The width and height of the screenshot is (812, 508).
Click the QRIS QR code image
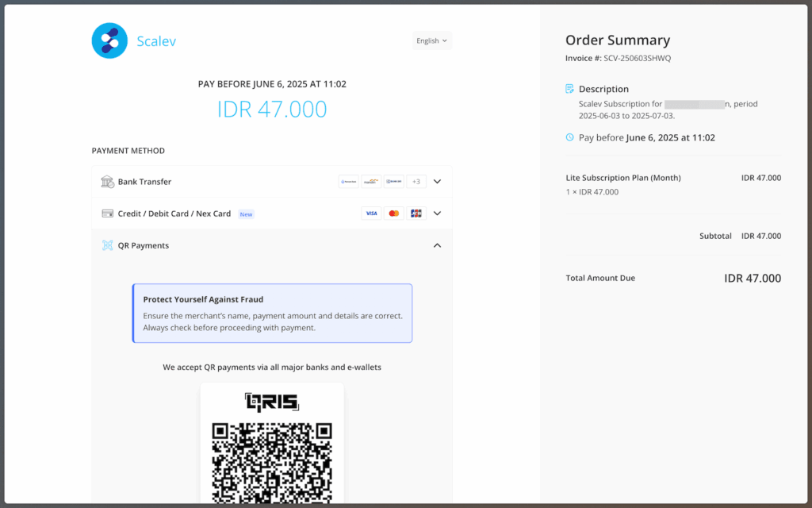pos(271,460)
